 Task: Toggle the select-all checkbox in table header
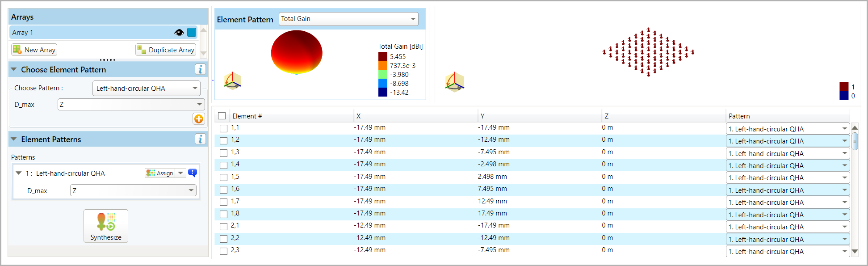(222, 116)
